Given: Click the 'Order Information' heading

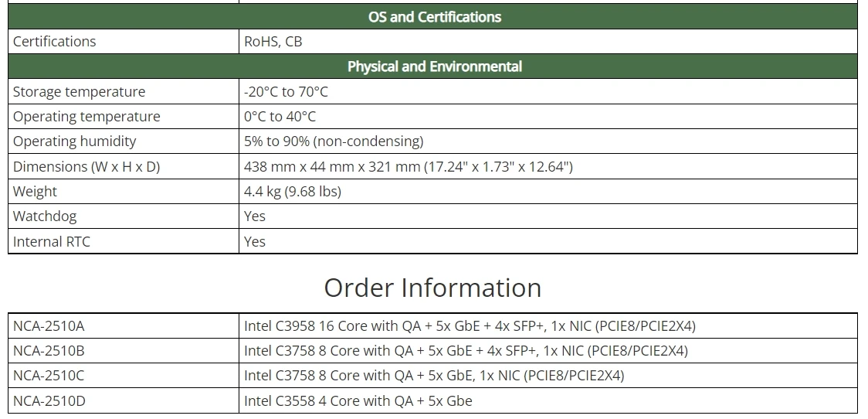Looking at the screenshot, I should coord(432,288).
